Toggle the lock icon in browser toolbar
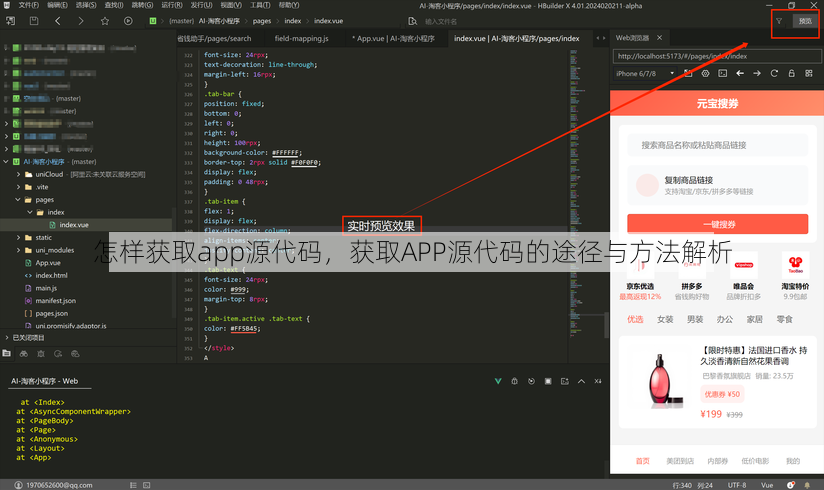This screenshot has height=490, width=824. click(791, 73)
